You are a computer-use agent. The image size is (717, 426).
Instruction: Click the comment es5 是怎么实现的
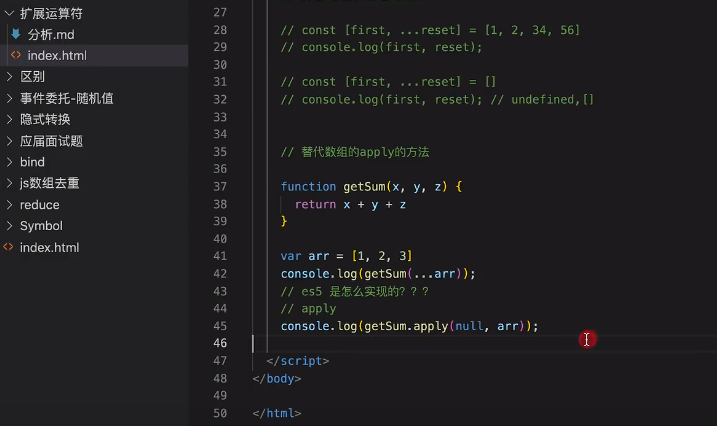[x=355, y=292]
